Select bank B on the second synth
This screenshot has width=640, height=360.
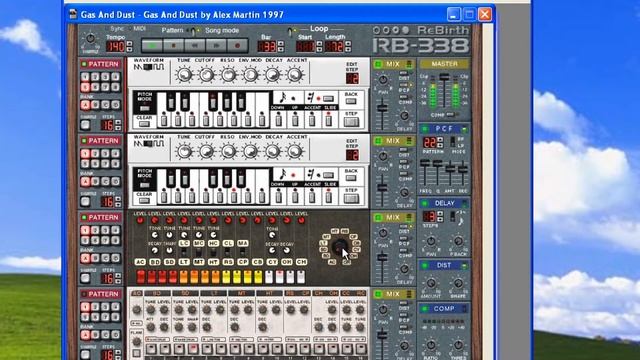(x=95, y=182)
